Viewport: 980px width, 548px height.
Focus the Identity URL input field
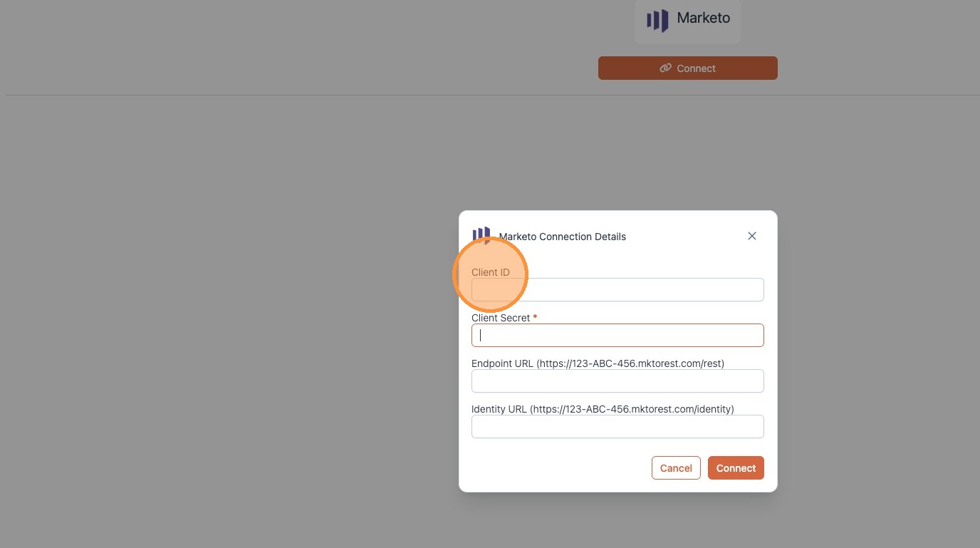[617, 427]
